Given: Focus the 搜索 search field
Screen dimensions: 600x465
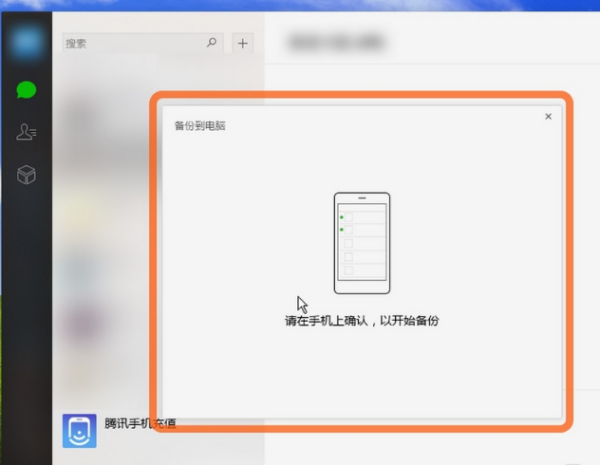Looking at the screenshot, I should tap(135, 43).
